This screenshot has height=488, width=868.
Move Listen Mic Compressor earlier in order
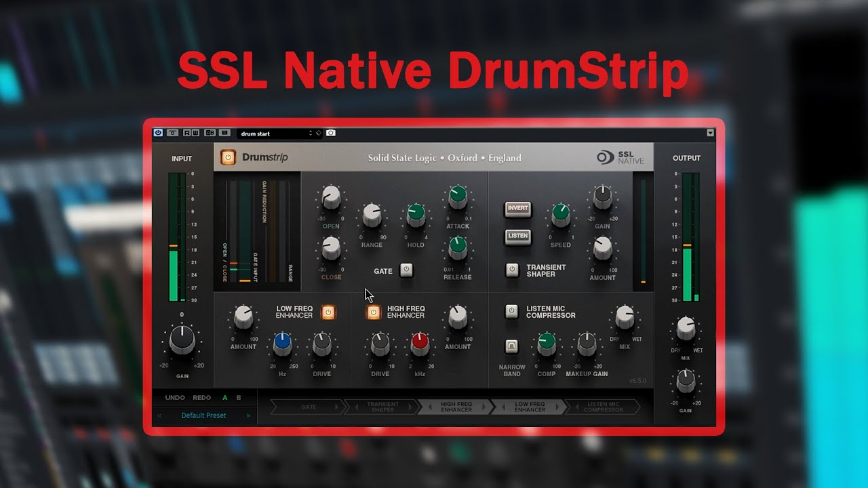pyautogui.click(x=576, y=407)
